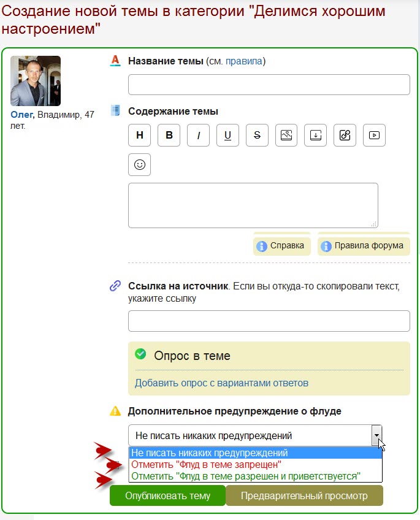
Task: Select "Не писать никаких предупреждений" option
Action: point(210,453)
